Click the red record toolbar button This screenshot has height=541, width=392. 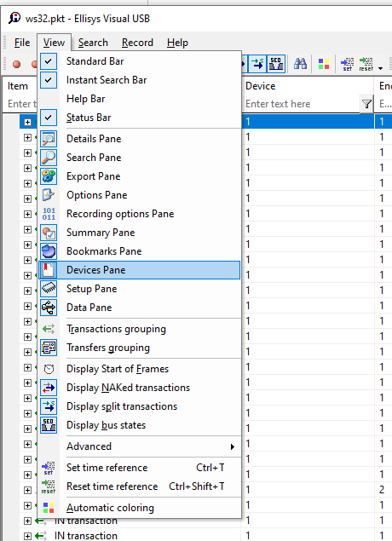click(16, 64)
